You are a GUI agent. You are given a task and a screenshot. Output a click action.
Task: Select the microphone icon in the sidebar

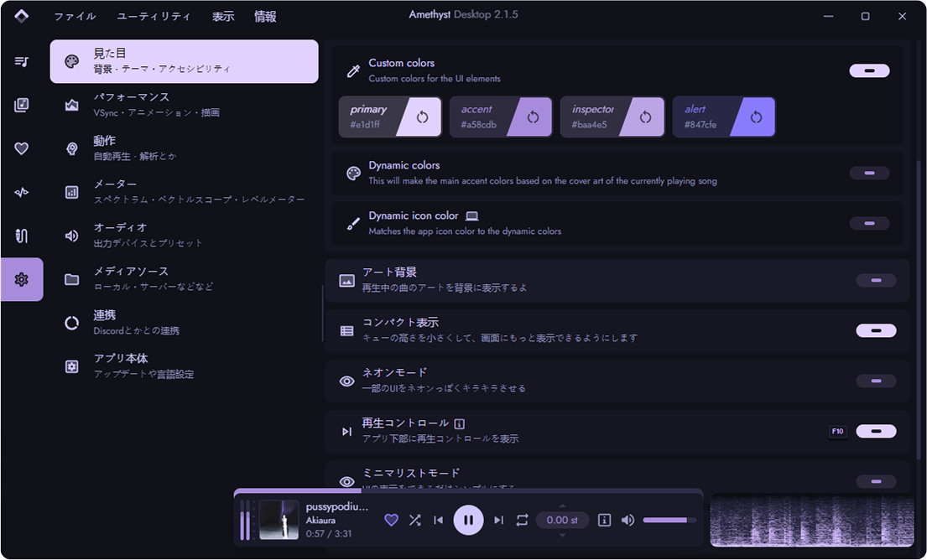pos(21,236)
